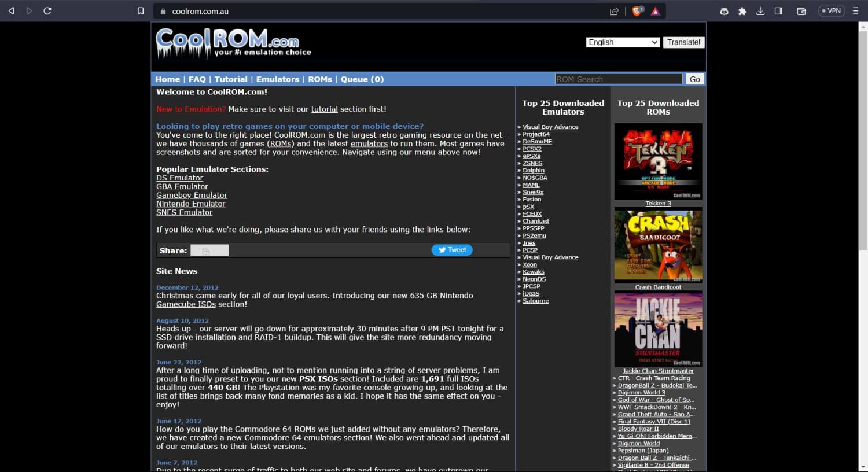Image resolution: width=868 pixels, height=472 pixels.
Task: Click the Jackie Chan Stuntmaster thumbnail
Action: (x=658, y=329)
